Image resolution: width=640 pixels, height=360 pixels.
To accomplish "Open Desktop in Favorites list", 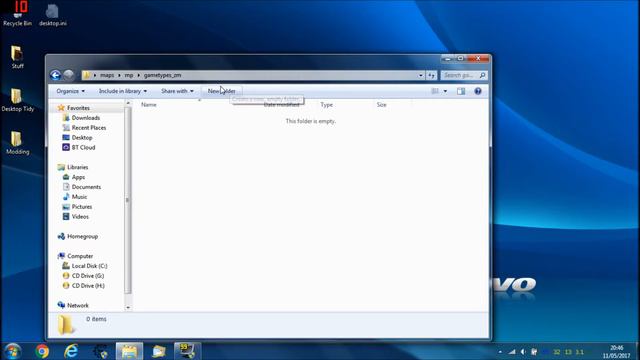I will (82, 138).
